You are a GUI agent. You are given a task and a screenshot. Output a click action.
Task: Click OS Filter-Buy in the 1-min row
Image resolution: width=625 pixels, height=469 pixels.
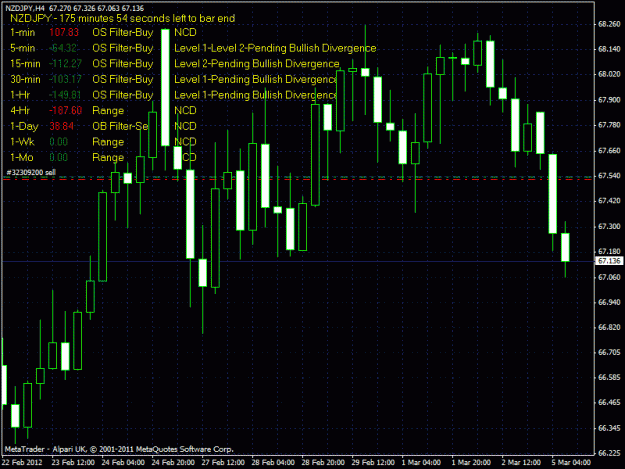[x=123, y=33]
